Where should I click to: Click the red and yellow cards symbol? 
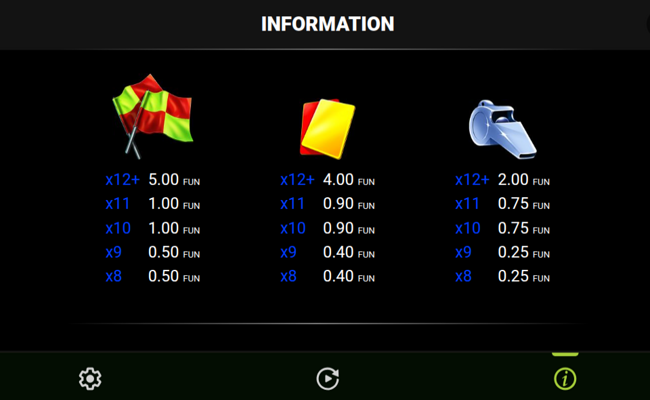[327, 128]
